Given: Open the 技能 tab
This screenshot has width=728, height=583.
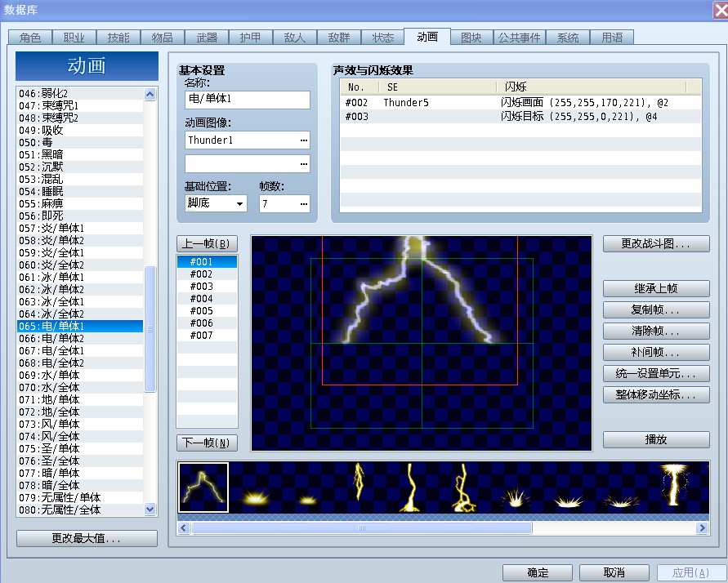Looking at the screenshot, I should tap(118, 38).
